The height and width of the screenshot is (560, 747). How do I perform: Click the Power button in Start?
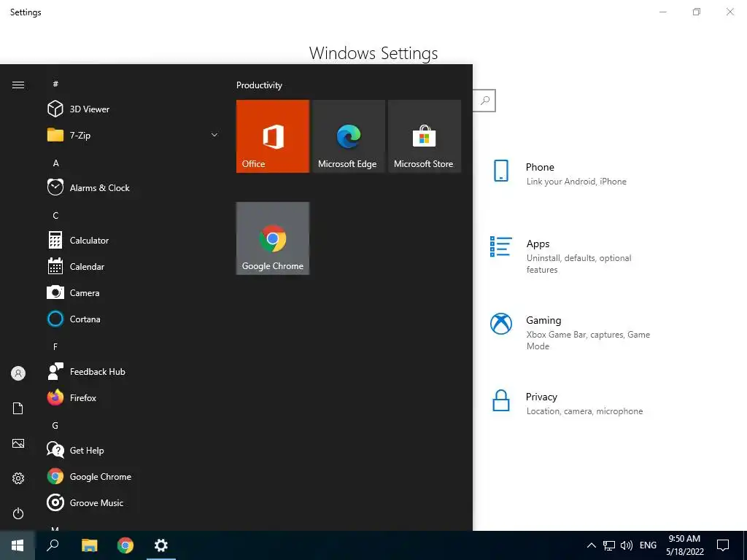18,513
